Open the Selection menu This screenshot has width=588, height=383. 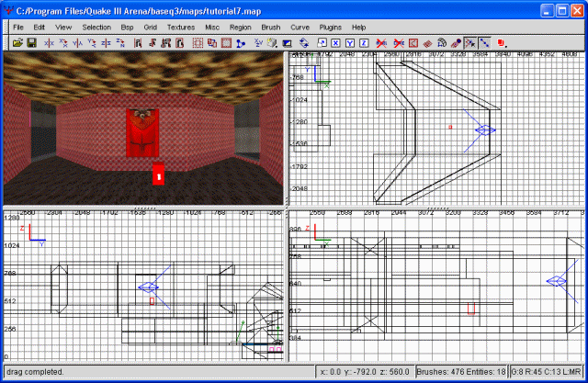pos(96,28)
